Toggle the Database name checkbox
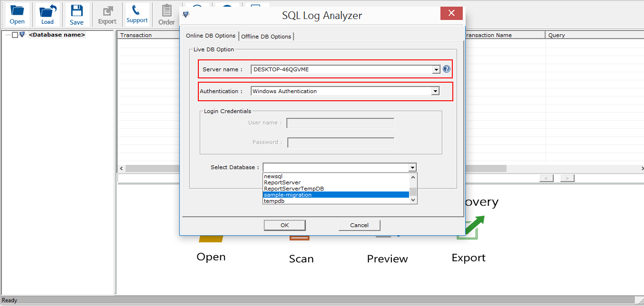Screen dimensions: 644x306 tap(15, 35)
